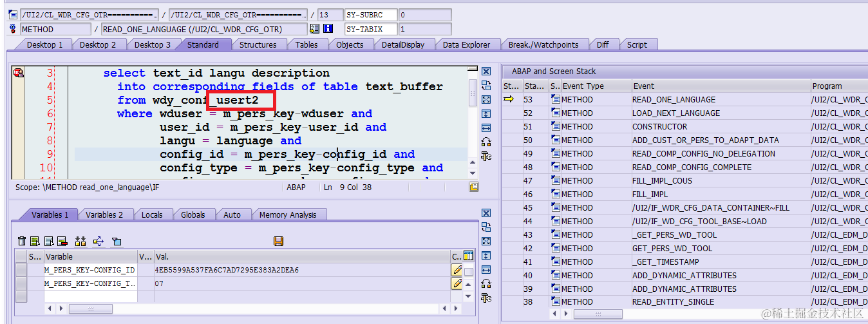Swap the variables tool for another
The width and height of the screenshot is (868, 324).
point(486,227)
